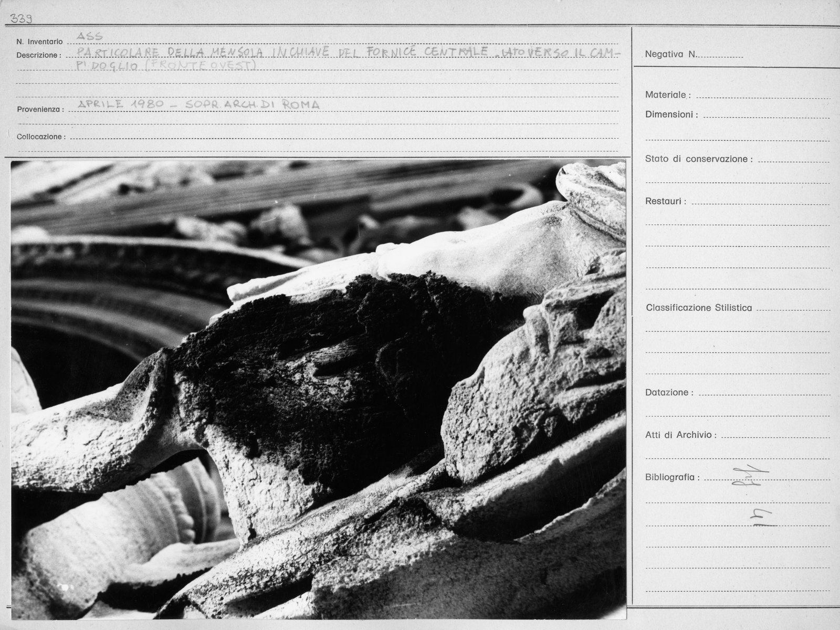Viewport: 840px width, 630px height.
Task: Select the 'Datazione :' label
Action: point(669,393)
